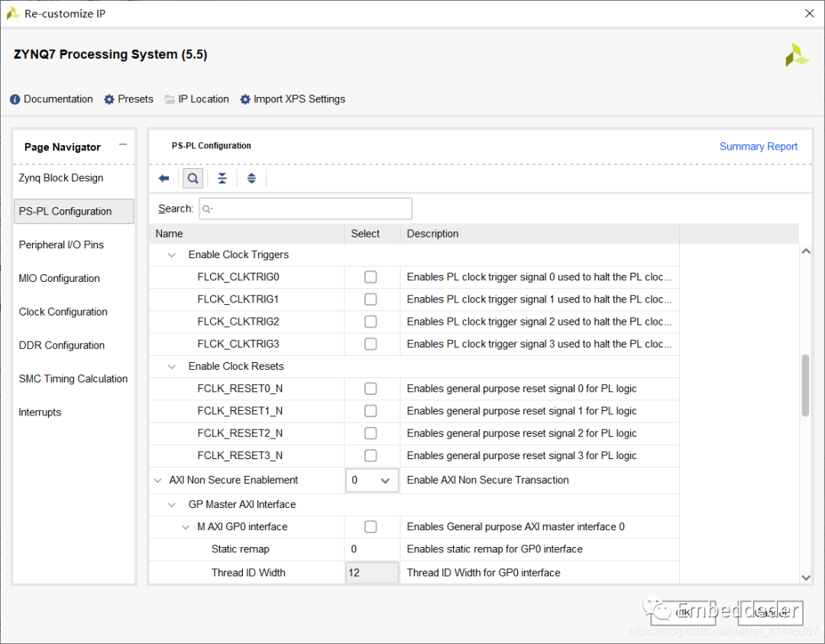Collapse Enable Clock Triggers group

[172, 255]
